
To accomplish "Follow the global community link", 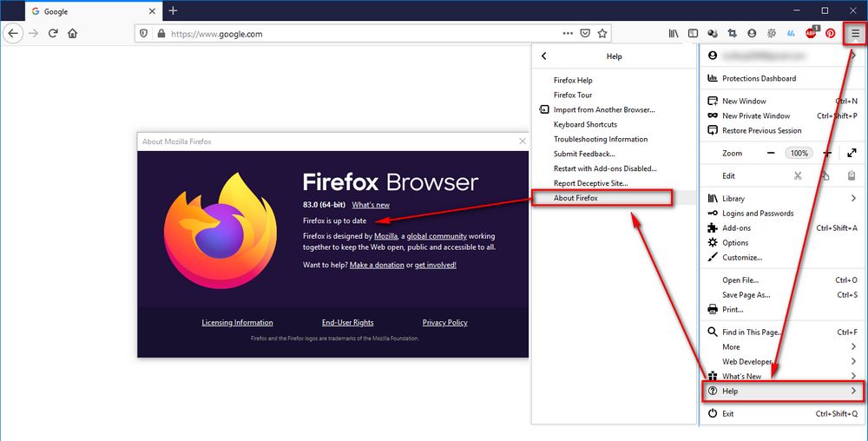I will click(437, 236).
